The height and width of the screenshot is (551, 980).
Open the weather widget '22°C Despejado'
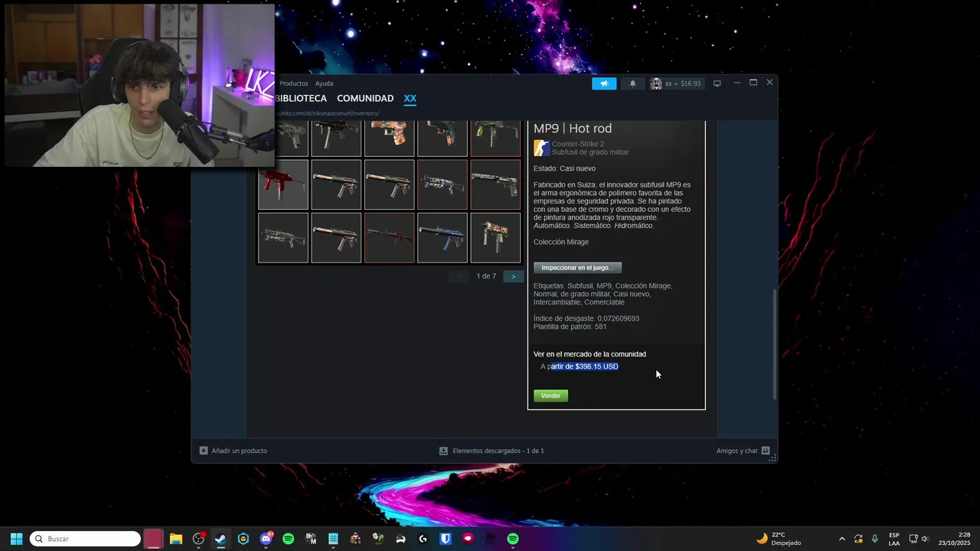779,539
